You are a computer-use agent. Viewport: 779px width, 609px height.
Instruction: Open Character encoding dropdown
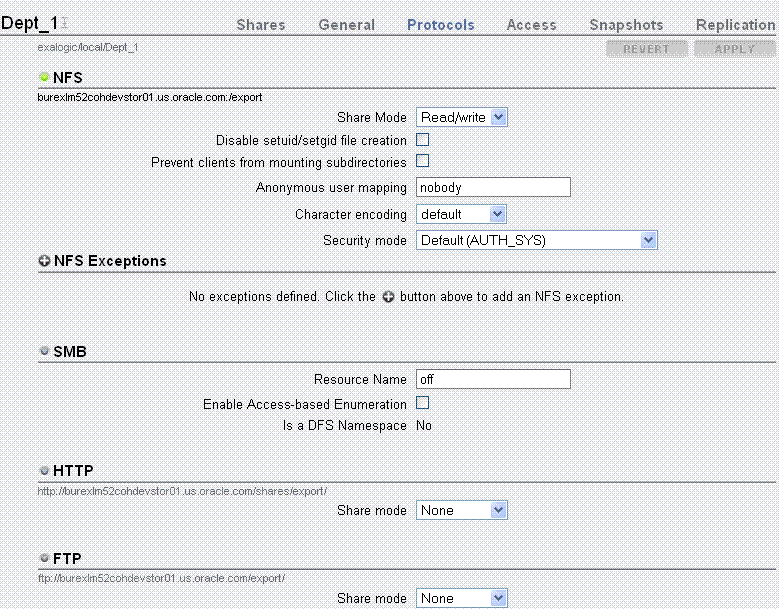461,214
